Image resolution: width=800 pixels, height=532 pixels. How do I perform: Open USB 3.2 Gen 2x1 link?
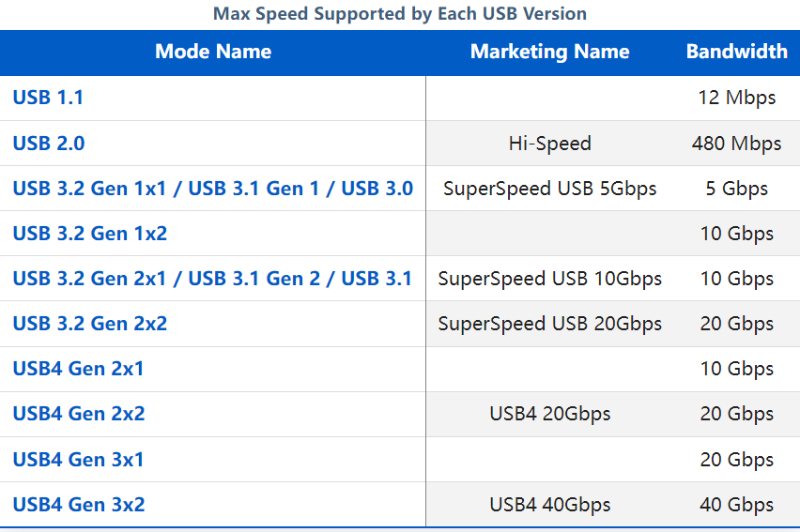212,279
